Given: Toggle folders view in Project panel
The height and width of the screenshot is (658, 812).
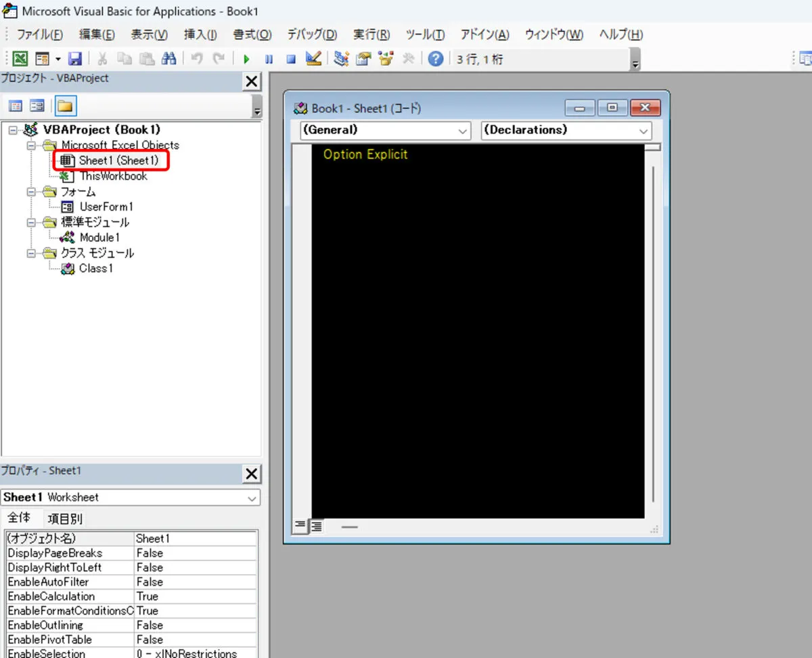Looking at the screenshot, I should (66, 106).
